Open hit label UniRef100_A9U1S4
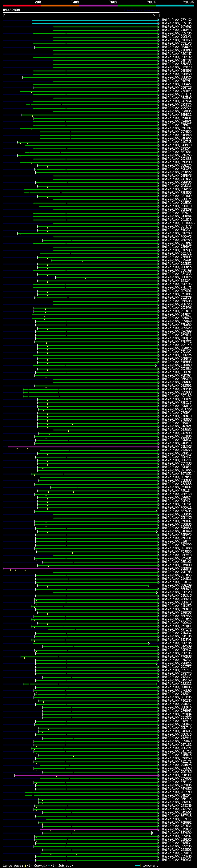The height and width of the screenshot is (868, 197). tap(177, 491)
